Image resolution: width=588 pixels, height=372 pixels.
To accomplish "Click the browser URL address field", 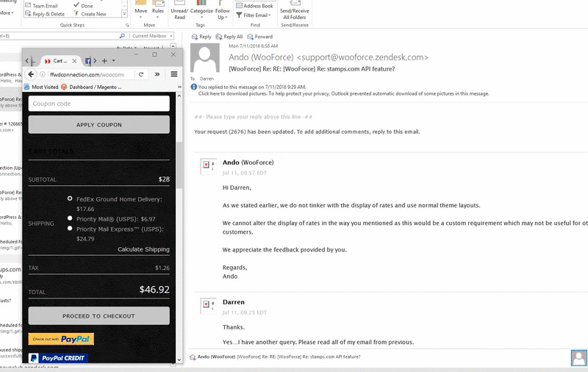I will click(x=87, y=74).
